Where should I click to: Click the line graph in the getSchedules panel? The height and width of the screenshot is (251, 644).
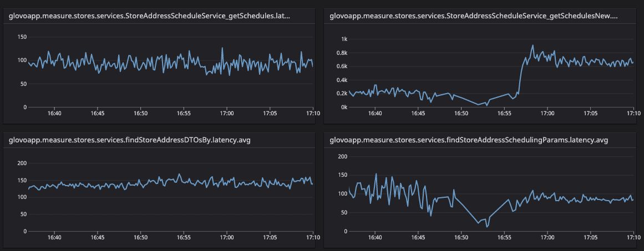click(170, 62)
